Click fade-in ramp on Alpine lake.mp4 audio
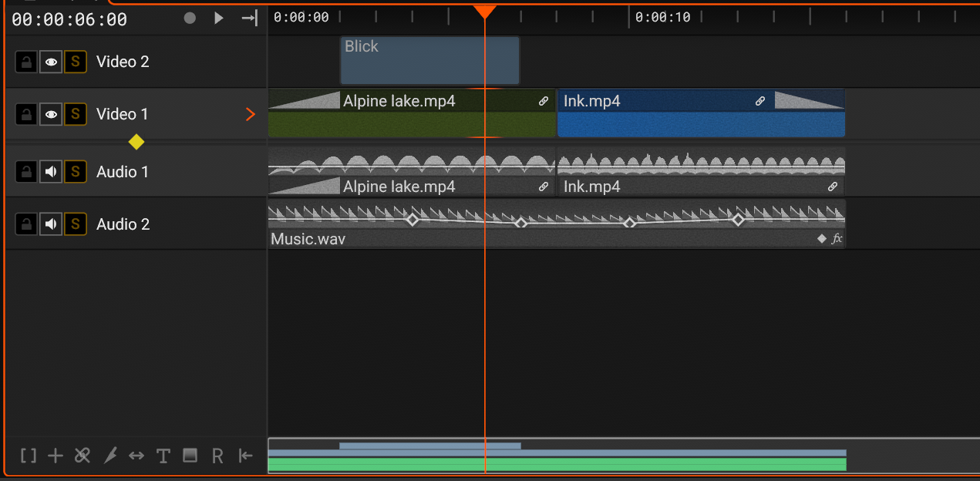The image size is (980, 481). 305,186
